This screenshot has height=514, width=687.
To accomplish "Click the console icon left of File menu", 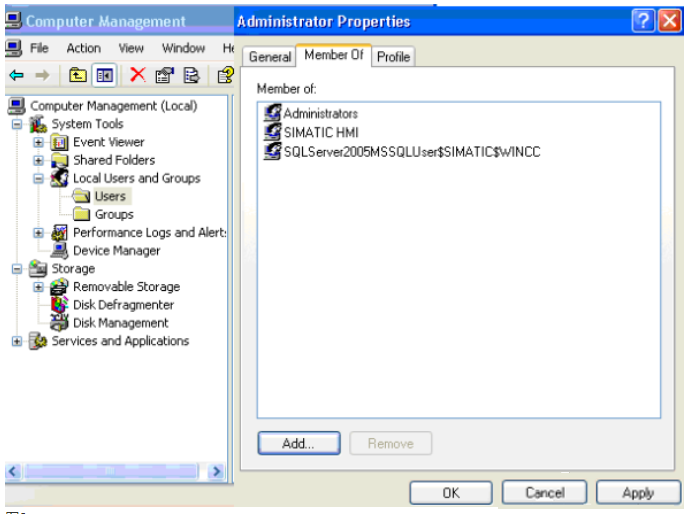I will (x=13, y=48).
